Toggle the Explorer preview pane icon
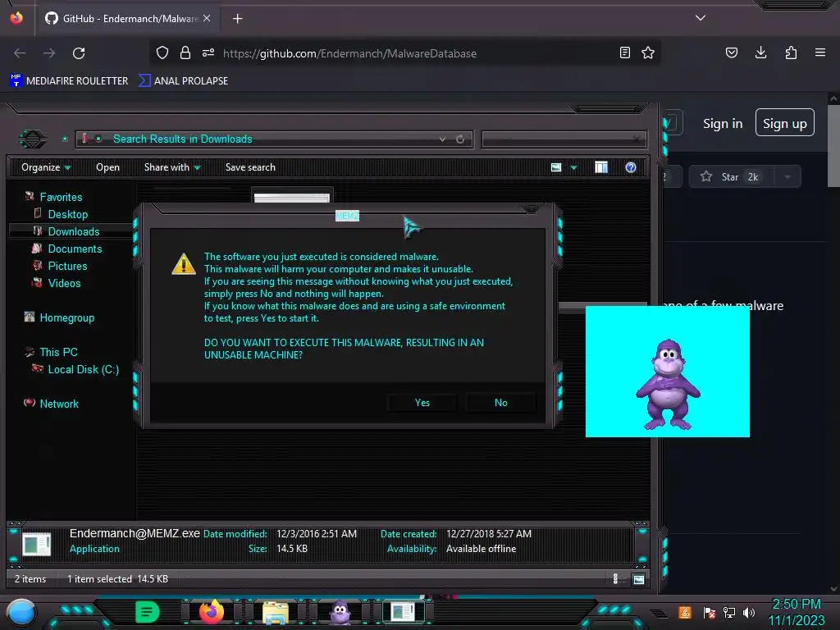Image resolution: width=840 pixels, height=630 pixels. point(601,167)
